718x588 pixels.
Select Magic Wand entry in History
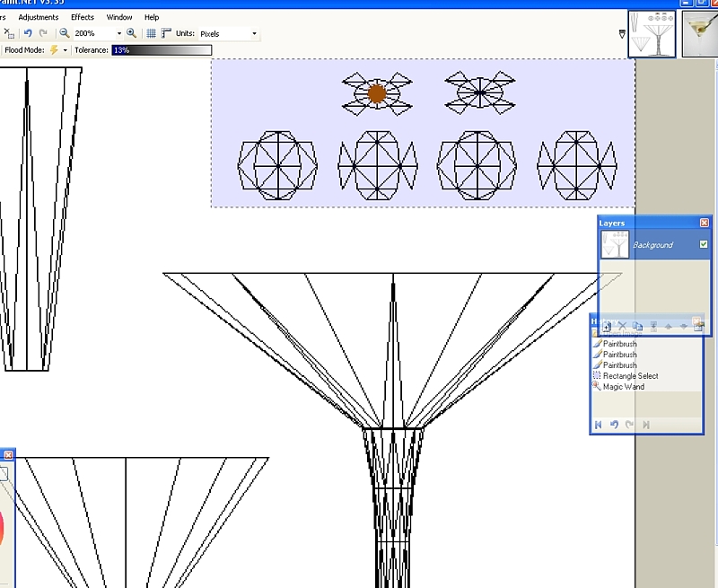click(x=623, y=387)
